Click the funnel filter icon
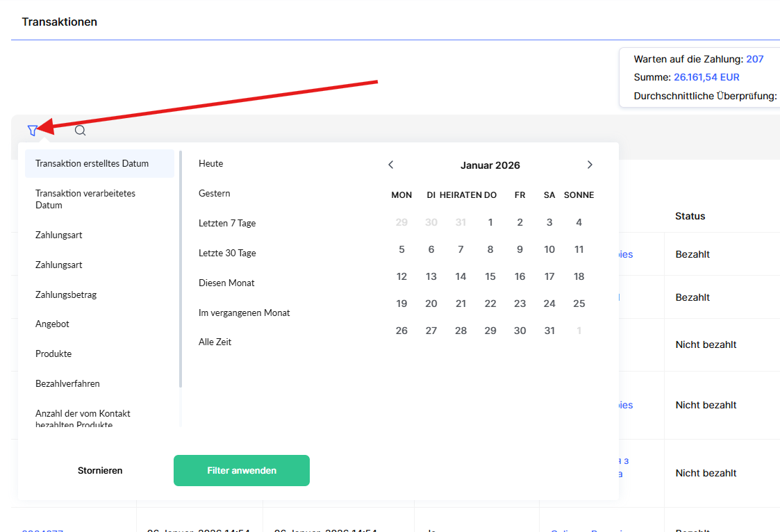 [x=32, y=130]
